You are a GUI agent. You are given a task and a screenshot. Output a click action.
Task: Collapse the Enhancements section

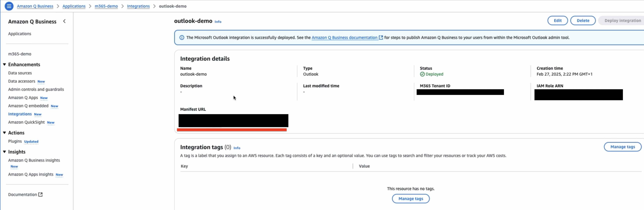[5, 65]
